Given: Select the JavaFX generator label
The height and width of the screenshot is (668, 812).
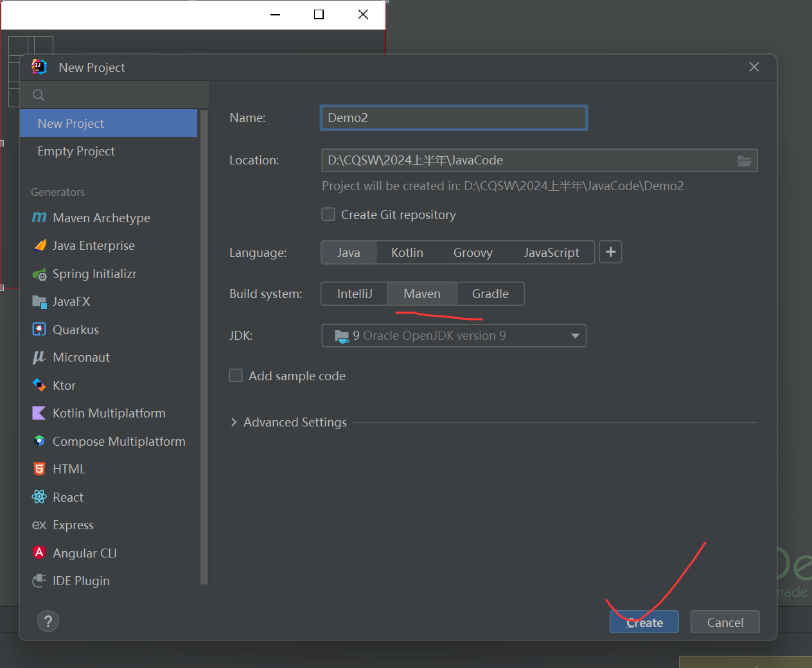Looking at the screenshot, I should click(71, 301).
